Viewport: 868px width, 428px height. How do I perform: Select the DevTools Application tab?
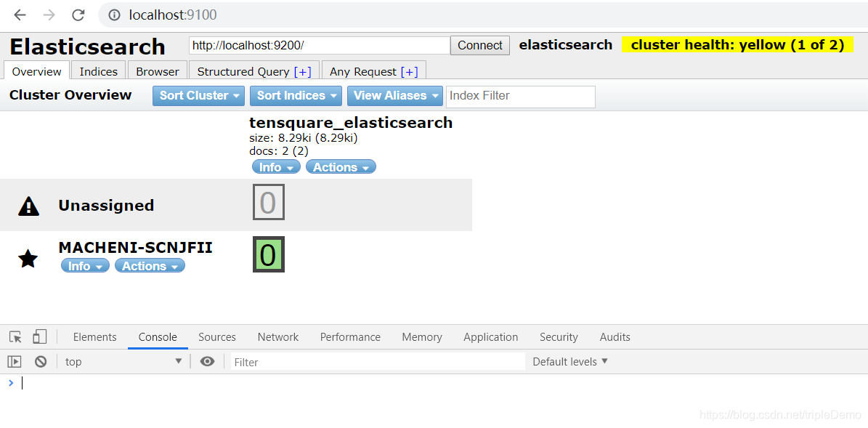(x=491, y=336)
